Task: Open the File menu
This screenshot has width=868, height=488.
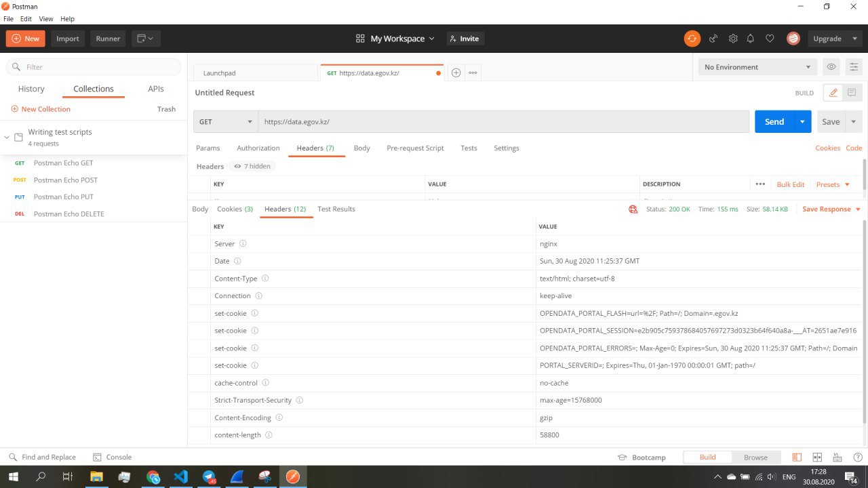Action: click(8, 19)
